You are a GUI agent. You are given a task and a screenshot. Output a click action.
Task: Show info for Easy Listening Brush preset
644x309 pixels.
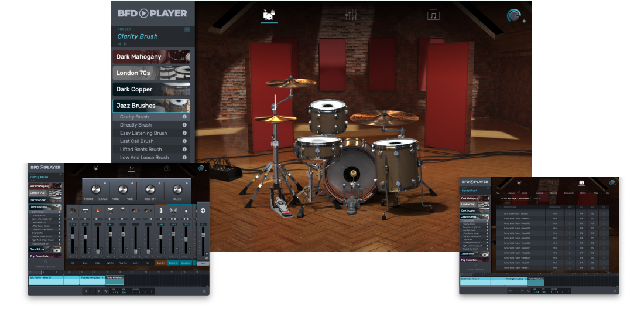click(x=184, y=133)
